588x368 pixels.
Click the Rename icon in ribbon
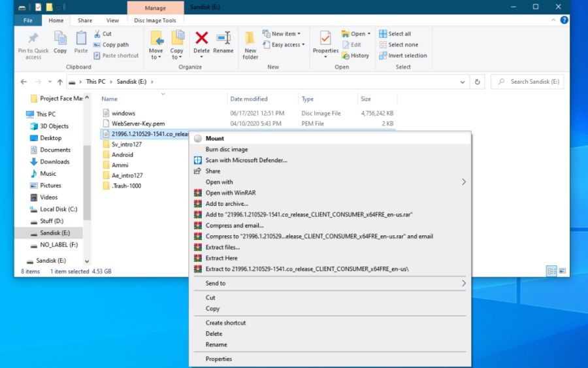(223, 39)
